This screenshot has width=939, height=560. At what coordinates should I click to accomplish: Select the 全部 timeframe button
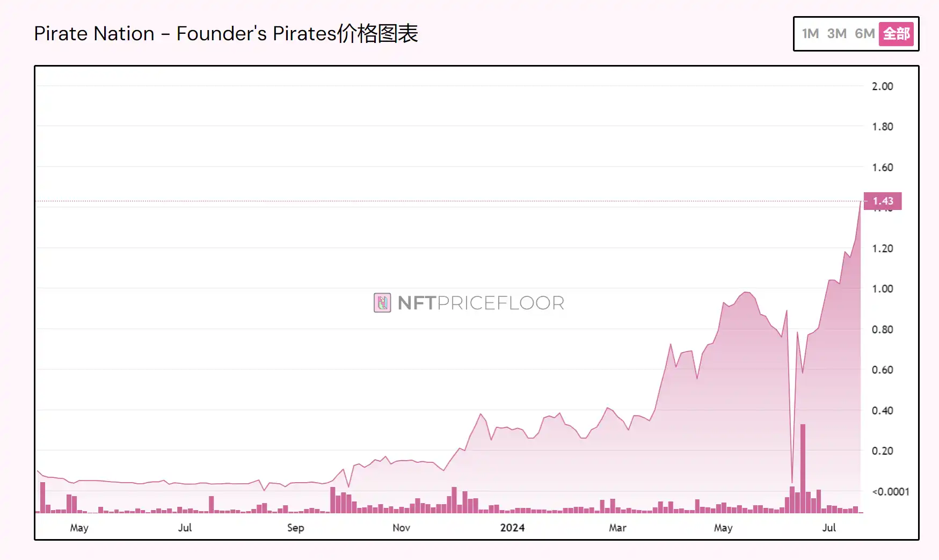pyautogui.click(x=896, y=34)
